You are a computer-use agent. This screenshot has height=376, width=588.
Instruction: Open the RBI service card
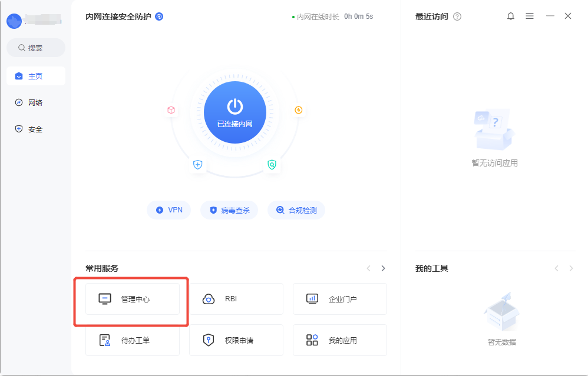click(x=236, y=299)
